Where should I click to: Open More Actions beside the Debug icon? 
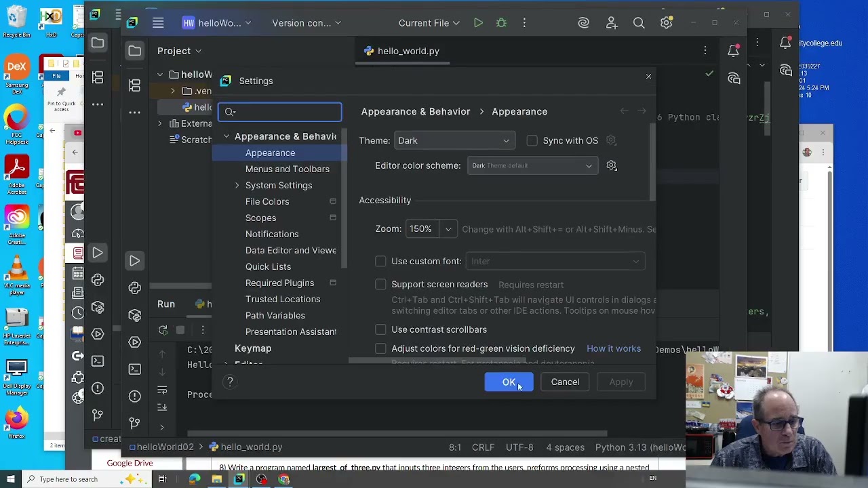click(524, 23)
